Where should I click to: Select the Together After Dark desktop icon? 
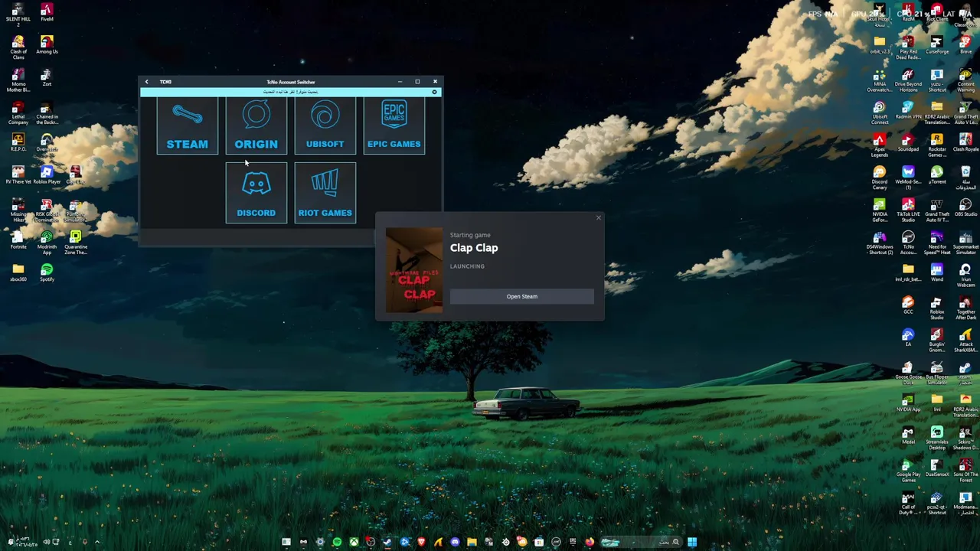965,308
